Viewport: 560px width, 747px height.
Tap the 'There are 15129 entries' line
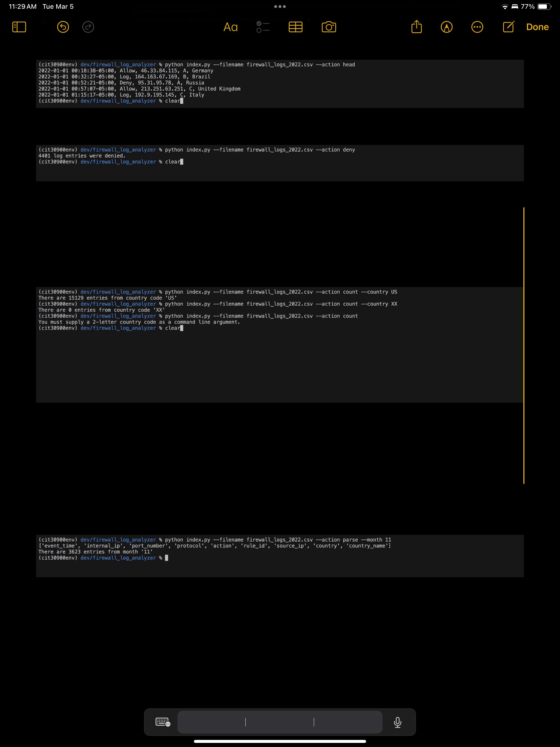pos(107,298)
